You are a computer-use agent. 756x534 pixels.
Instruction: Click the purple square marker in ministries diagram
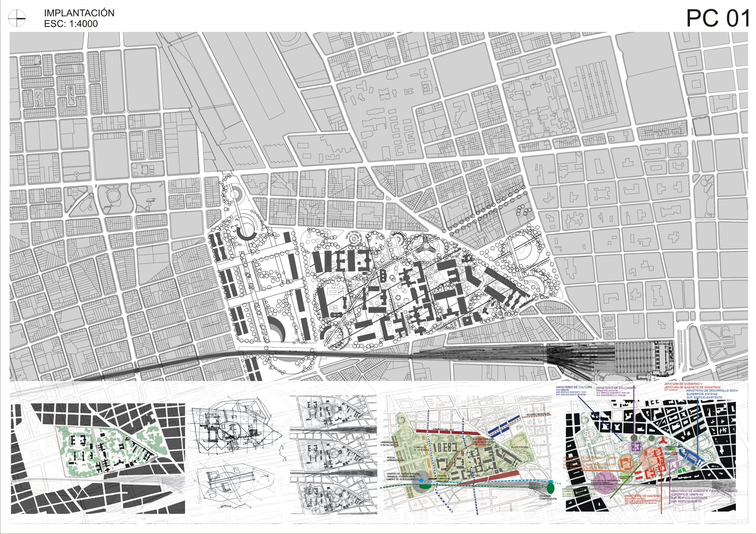635,446
